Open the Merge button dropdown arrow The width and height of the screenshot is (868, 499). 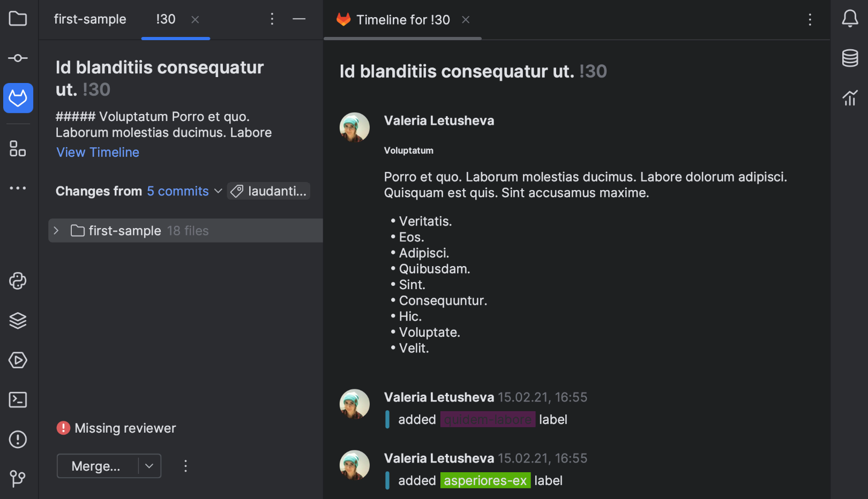(149, 466)
